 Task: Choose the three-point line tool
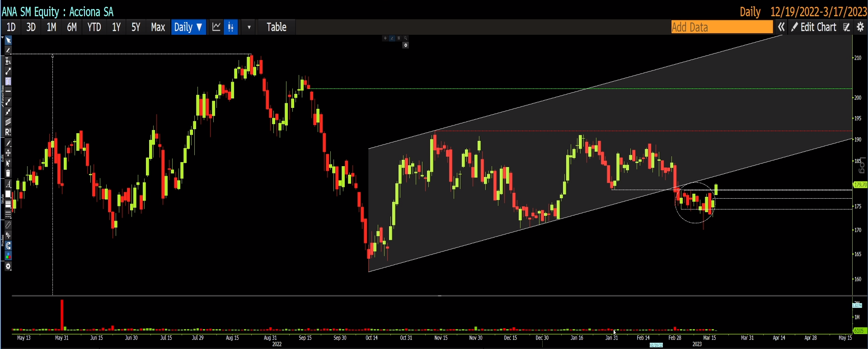tap(8, 112)
